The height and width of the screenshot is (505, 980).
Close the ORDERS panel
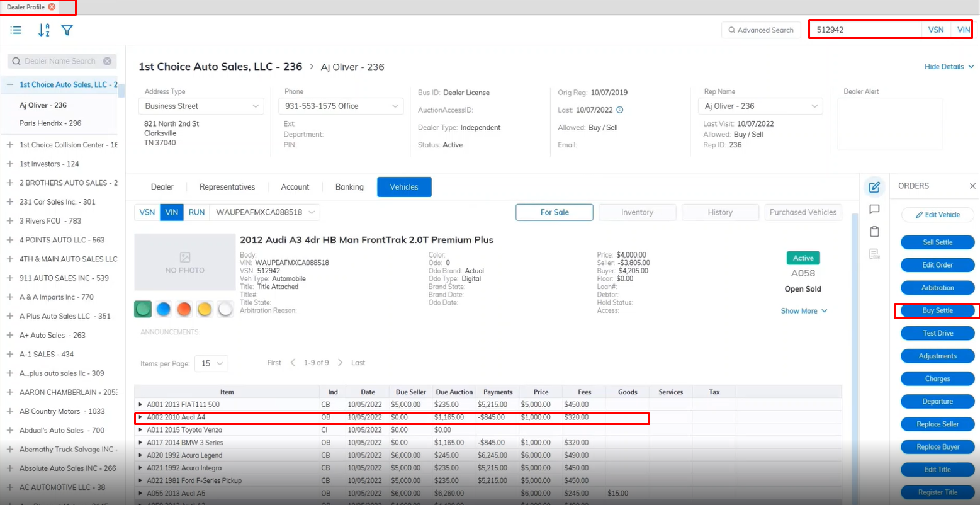(972, 186)
